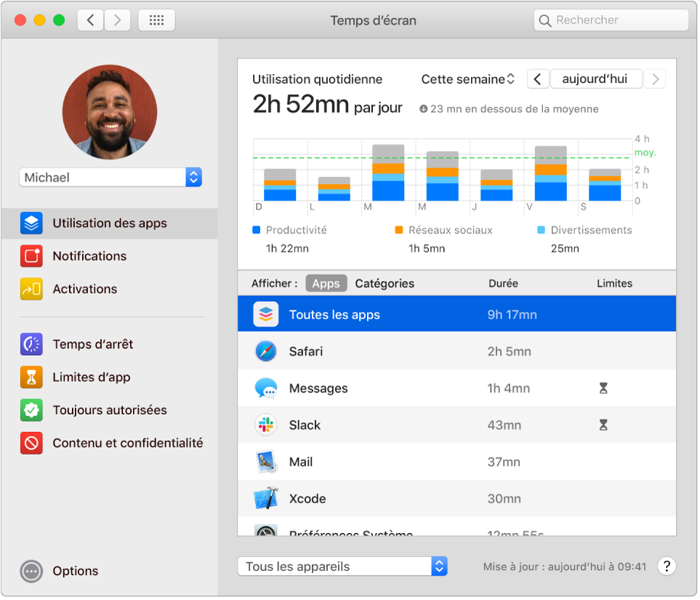
Task: Open the Notifications section in sidebar
Action: tap(87, 256)
